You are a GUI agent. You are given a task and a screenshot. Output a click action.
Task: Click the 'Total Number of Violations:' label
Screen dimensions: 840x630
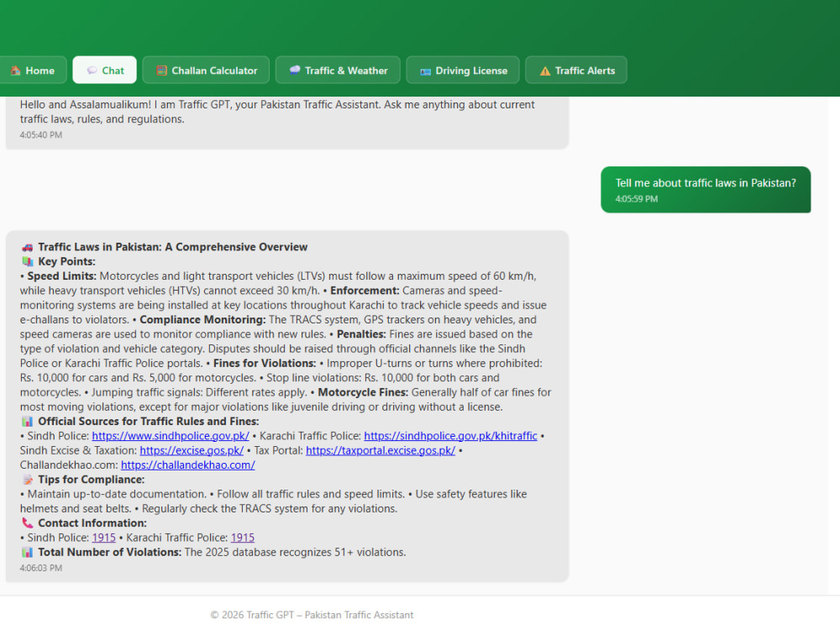110,552
